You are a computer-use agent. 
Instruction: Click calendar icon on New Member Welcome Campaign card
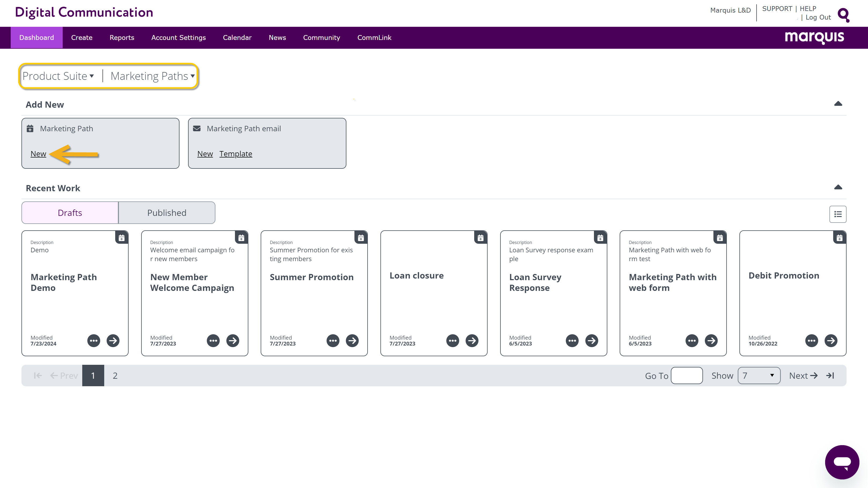pyautogui.click(x=241, y=238)
